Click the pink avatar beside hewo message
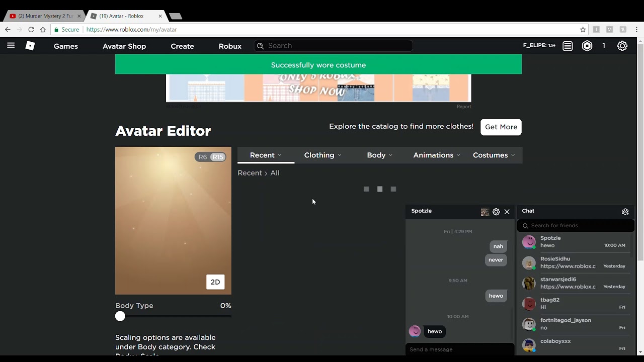This screenshot has width=644, height=362. 415,331
